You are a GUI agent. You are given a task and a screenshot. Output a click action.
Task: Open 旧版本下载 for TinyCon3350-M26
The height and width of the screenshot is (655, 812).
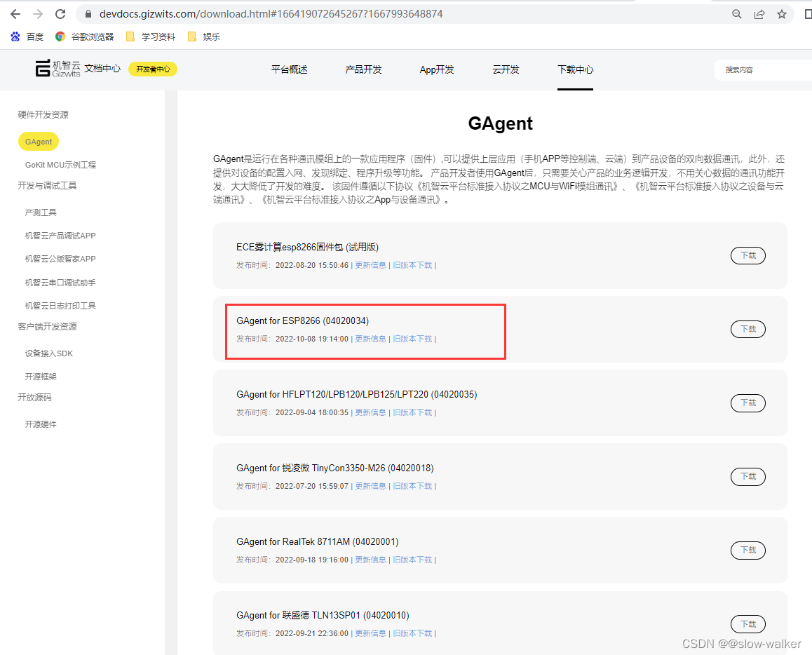412,486
